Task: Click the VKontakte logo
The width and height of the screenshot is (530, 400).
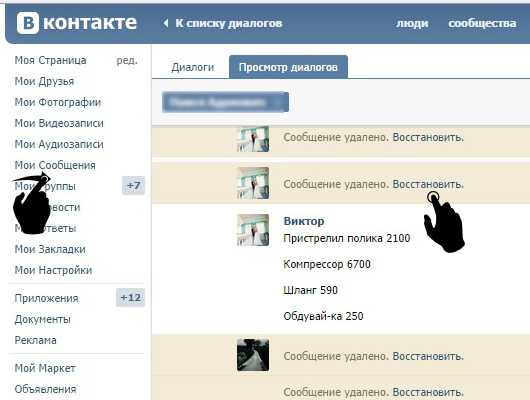Action: [76, 23]
